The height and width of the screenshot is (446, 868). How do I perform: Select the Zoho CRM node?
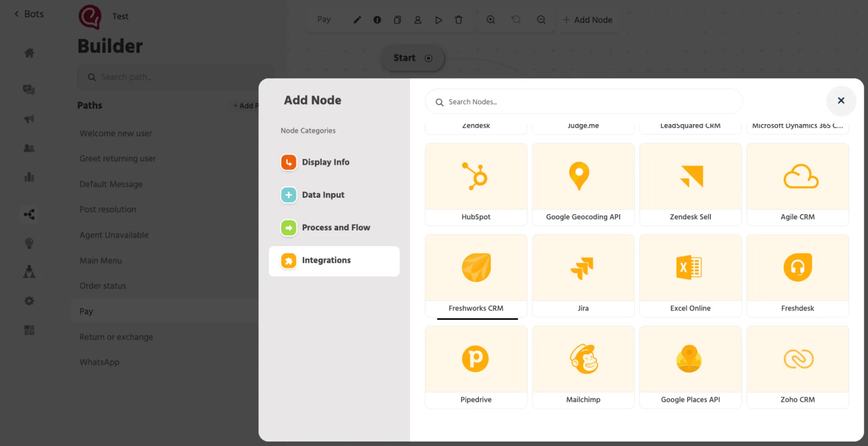(x=798, y=367)
